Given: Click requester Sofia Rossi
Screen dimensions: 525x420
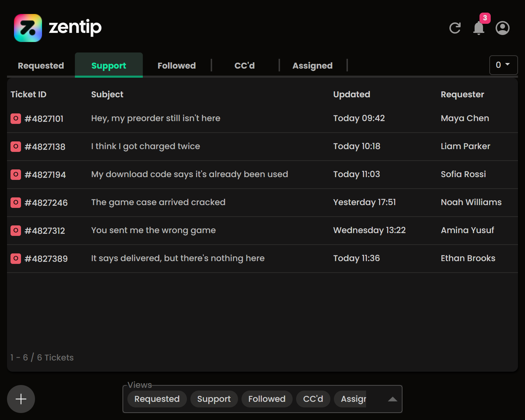Looking at the screenshot, I should click(463, 174).
